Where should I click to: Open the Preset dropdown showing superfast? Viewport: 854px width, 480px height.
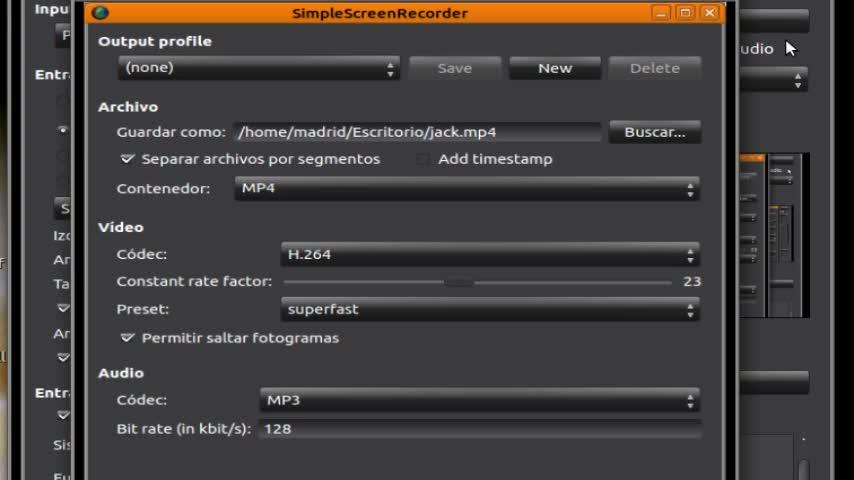click(x=490, y=309)
